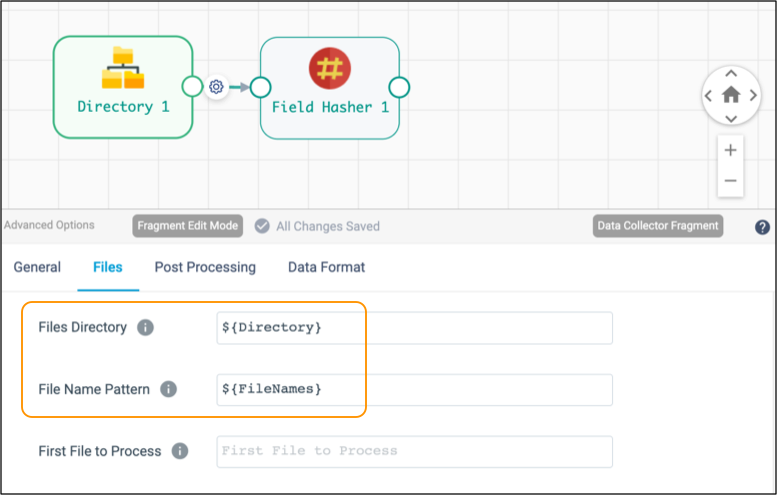Screen dimensions: 777x495
Task: Select the Directory 1 origin stage
Action: (123, 87)
